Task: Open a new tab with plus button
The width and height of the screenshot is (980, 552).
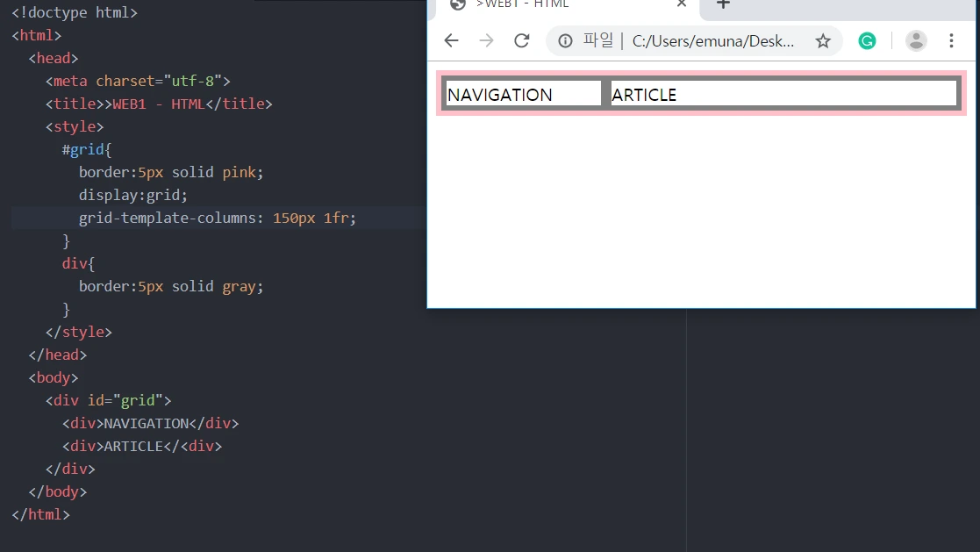Action: click(723, 4)
